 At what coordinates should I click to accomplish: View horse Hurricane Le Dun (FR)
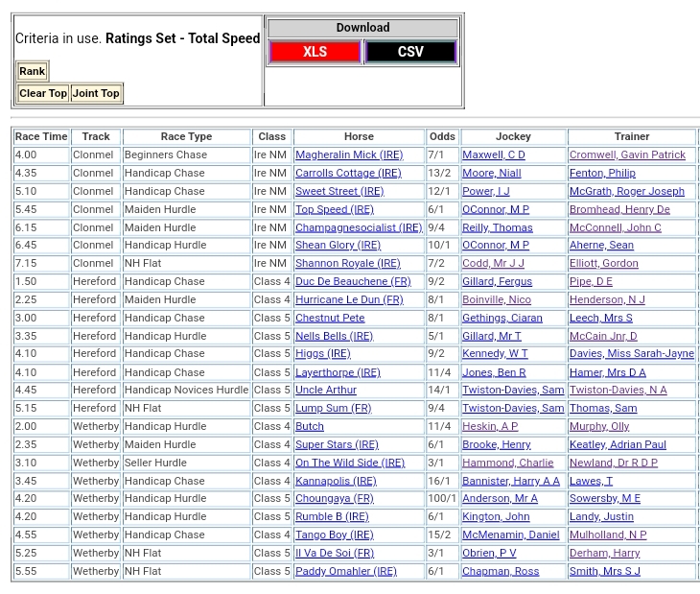tap(349, 300)
